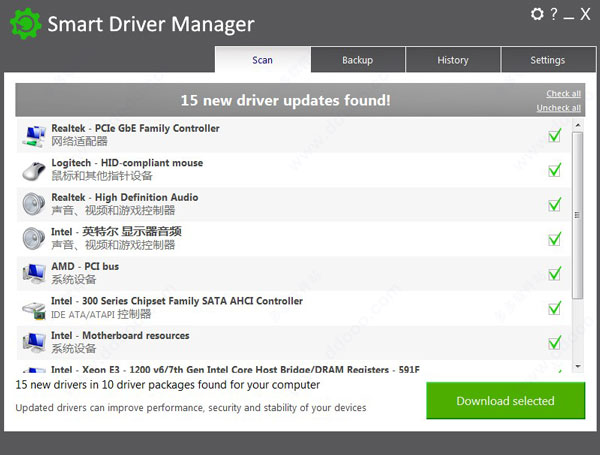The image size is (600, 455).
Task: Click the Realtek High Definition Audio speaker icon
Action: click(x=34, y=204)
